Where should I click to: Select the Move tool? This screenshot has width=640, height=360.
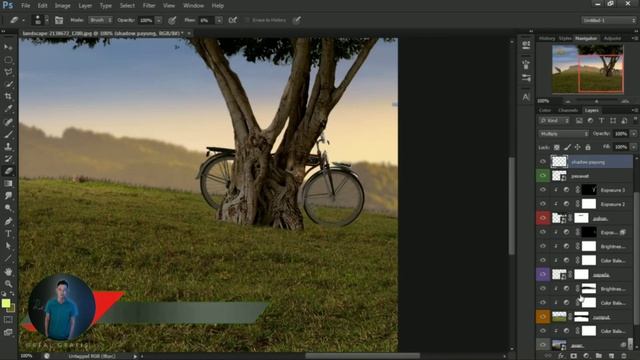pos(8,47)
